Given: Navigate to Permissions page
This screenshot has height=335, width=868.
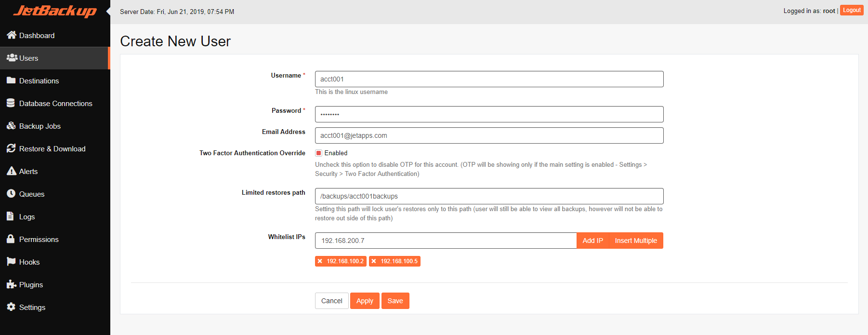Looking at the screenshot, I should pos(55,239).
